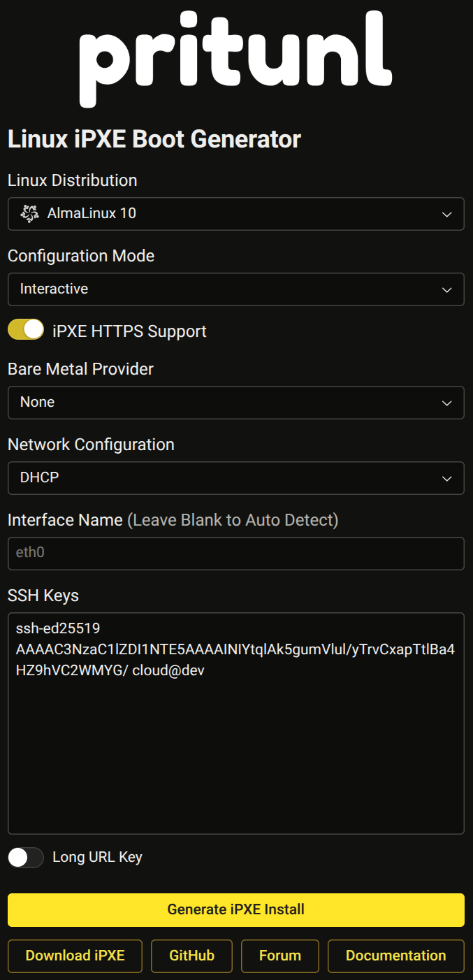Screen dimensions: 473x980
Task: Click the chevron arrow in Linux Distribution field
Action: (447, 215)
